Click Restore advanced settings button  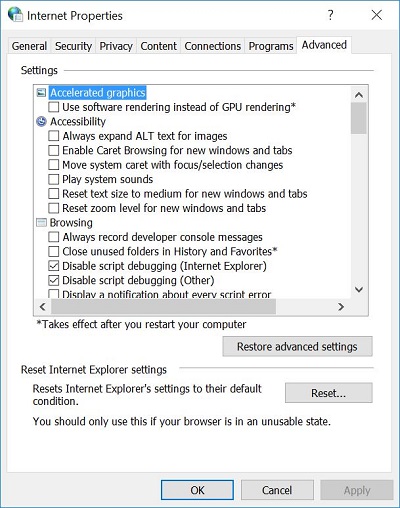(x=297, y=347)
